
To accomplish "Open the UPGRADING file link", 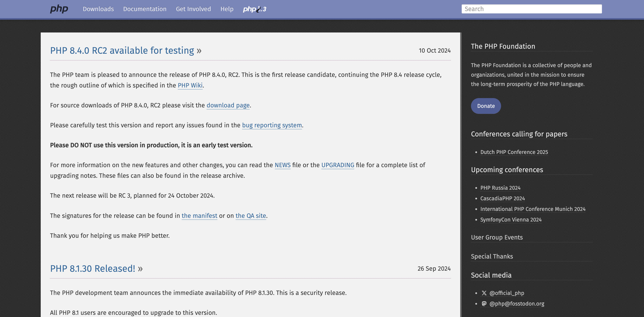I will tap(338, 165).
